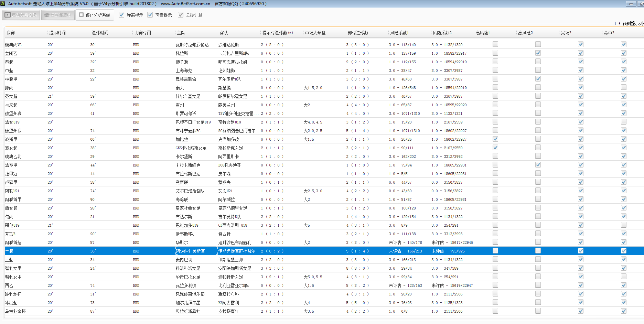
Task: Uncheck 高风险1 box in the 波斯甲 row
Action: tap(495, 139)
